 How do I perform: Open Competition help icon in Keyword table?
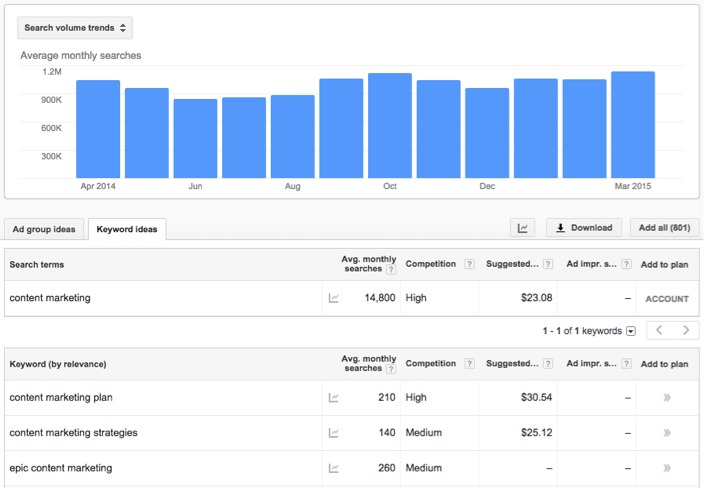pos(469,364)
